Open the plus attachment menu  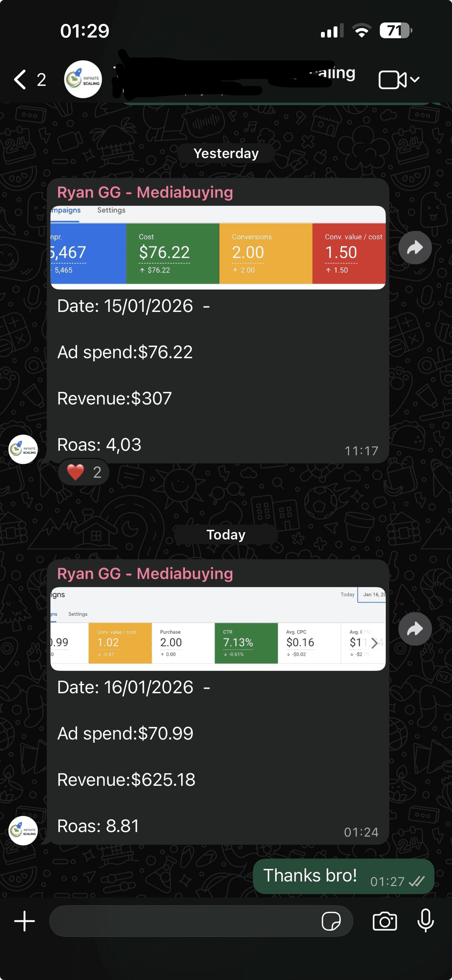point(25,921)
